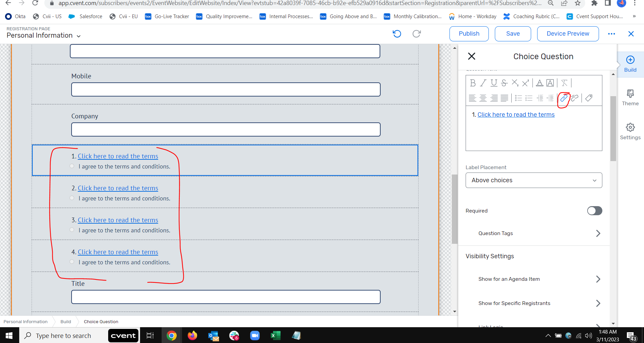644x343 pixels.
Task: Insert a data tag using the tag icon
Action: [x=589, y=98]
